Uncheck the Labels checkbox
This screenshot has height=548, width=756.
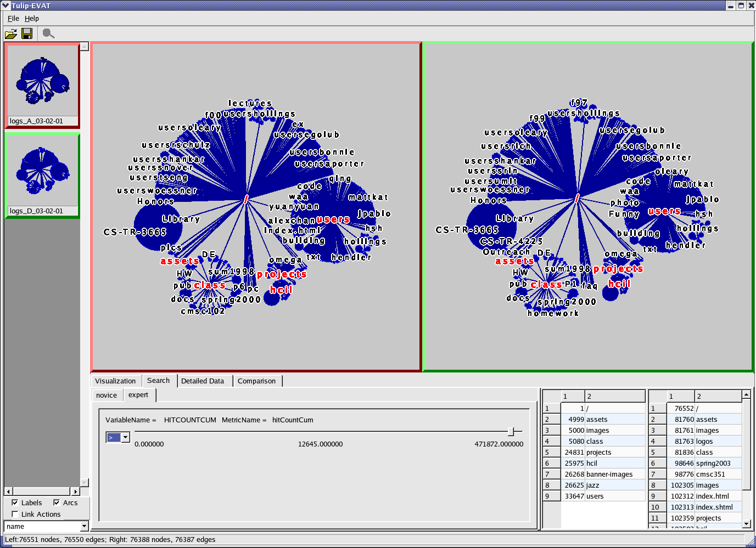coord(15,502)
